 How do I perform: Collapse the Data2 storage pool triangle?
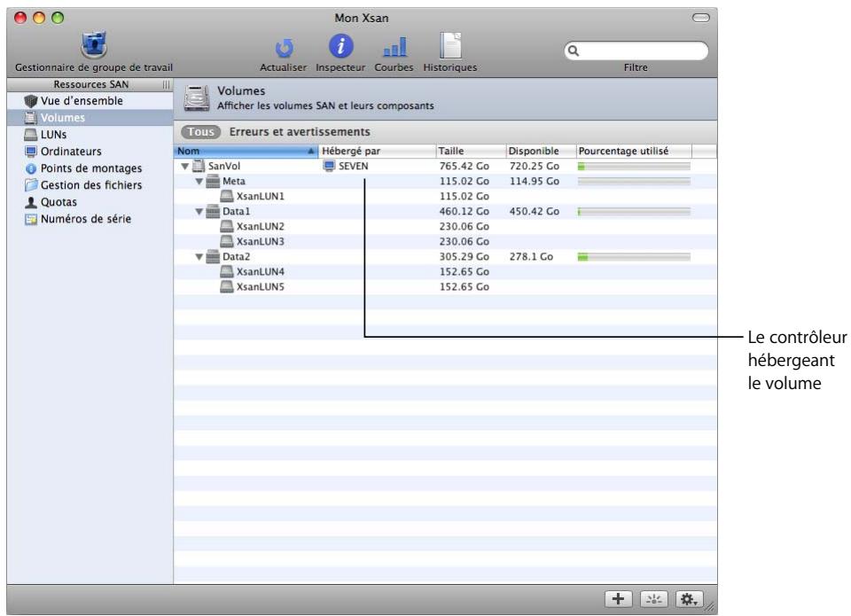(x=199, y=257)
